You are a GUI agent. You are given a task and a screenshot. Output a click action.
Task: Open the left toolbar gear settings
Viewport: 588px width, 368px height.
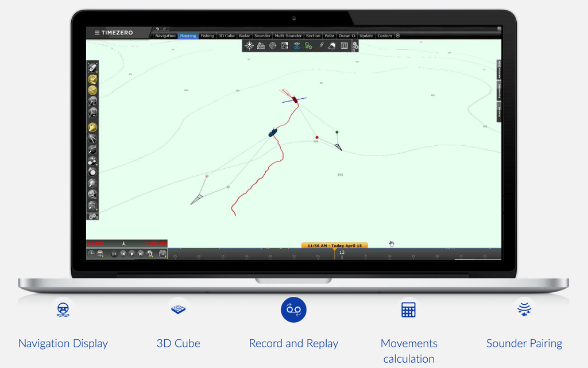click(92, 216)
